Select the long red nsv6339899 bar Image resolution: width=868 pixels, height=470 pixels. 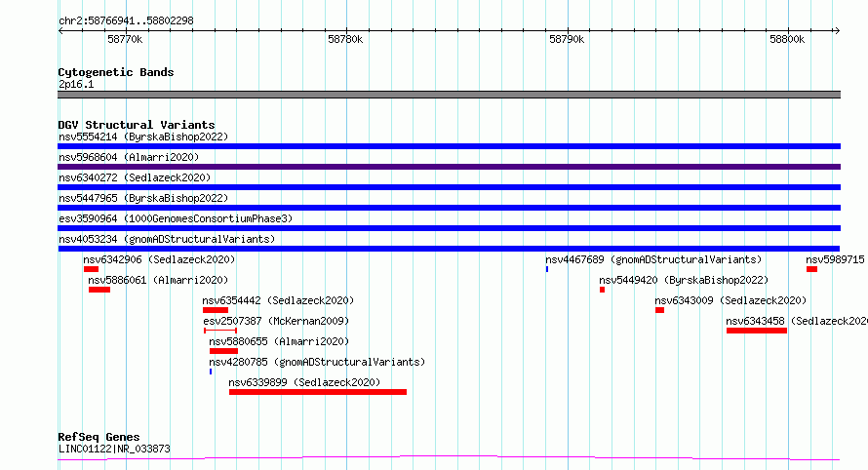(x=318, y=392)
